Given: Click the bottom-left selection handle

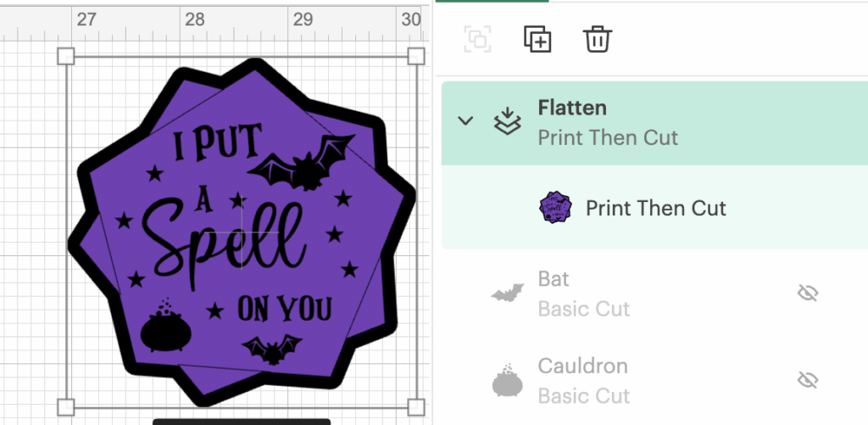Looking at the screenshot, I should click(x=66, y=407).
